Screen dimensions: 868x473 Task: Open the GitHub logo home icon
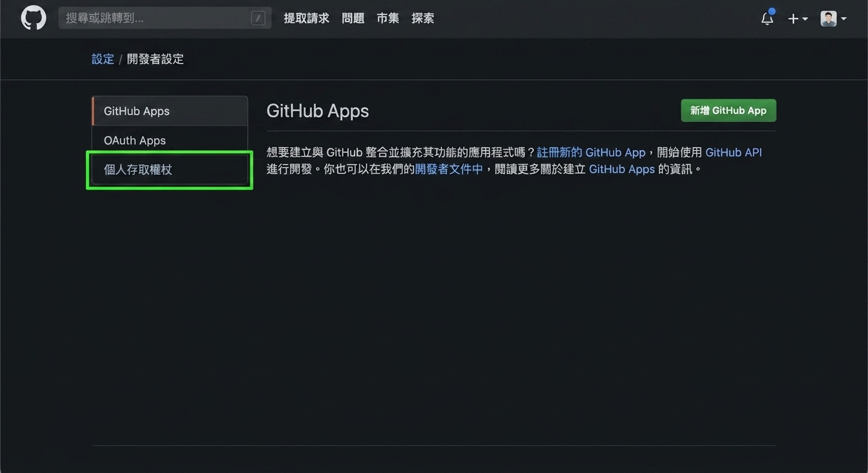[x=33, y=18]
